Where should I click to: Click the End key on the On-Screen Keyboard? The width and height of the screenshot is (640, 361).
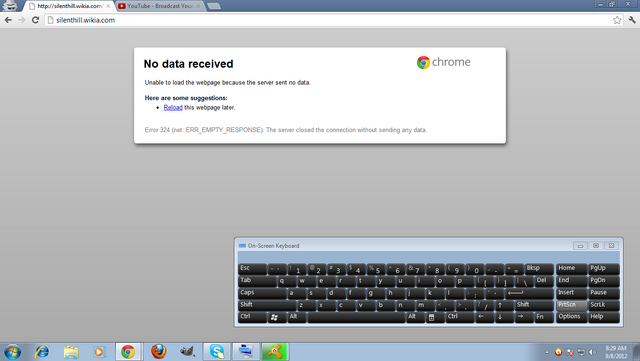(x=572, y=281)
